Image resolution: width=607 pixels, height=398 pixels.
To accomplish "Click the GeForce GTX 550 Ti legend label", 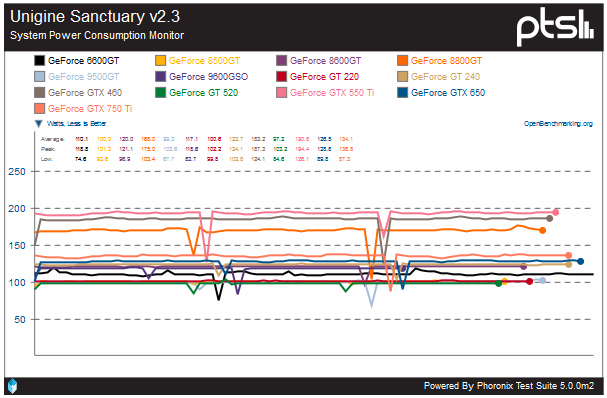I will (332, 93).
